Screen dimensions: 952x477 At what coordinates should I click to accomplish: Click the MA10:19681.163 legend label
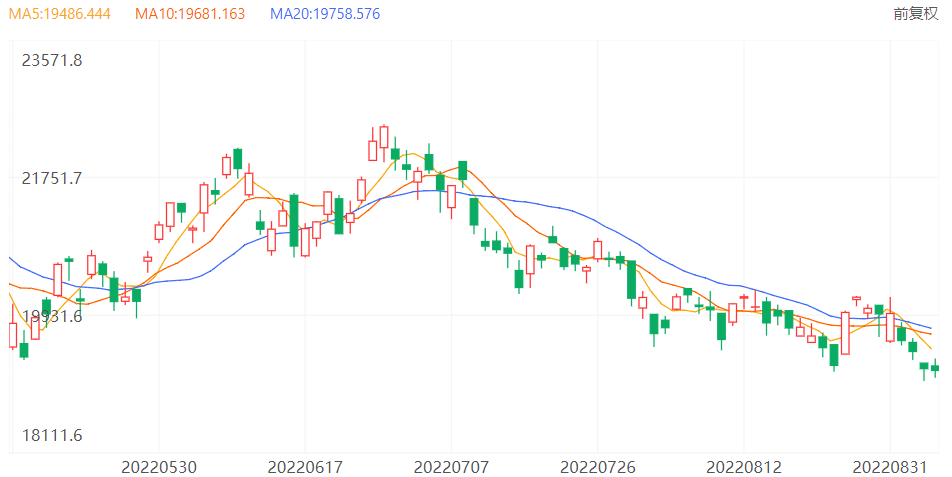coord(190,13)
